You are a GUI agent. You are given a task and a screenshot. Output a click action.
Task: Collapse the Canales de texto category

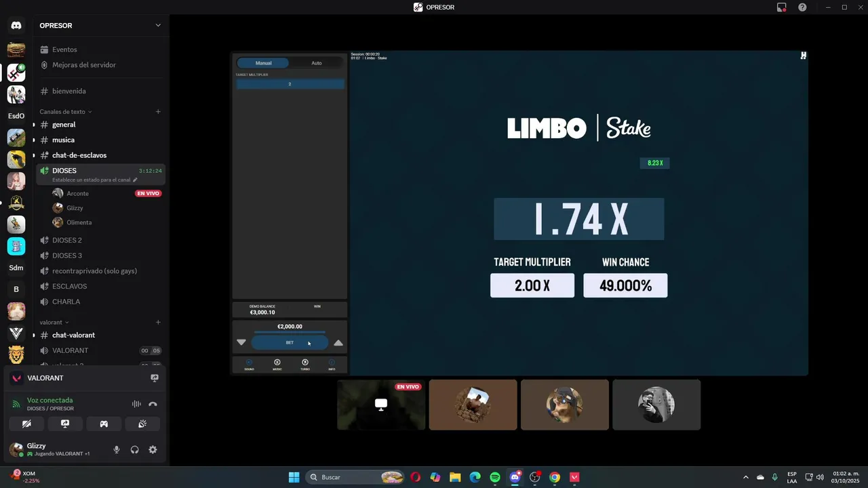pyautogui.click(x=65, y=112)
